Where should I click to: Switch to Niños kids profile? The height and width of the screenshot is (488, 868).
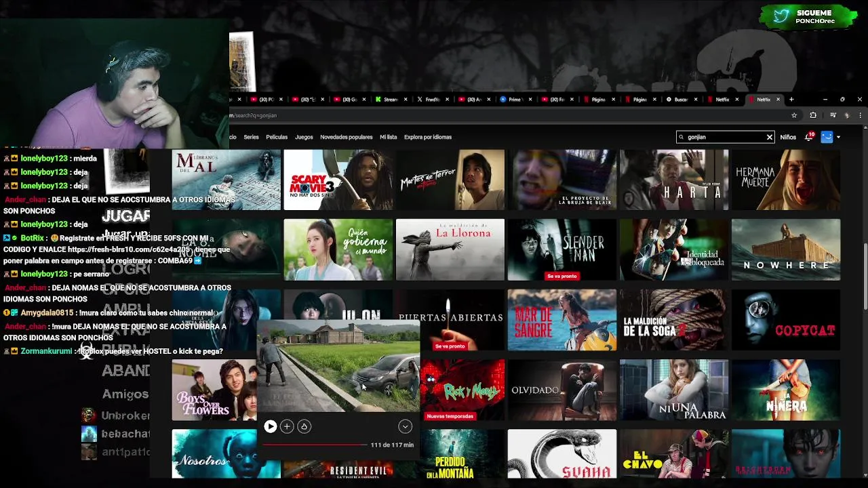(x=788, y=137)
